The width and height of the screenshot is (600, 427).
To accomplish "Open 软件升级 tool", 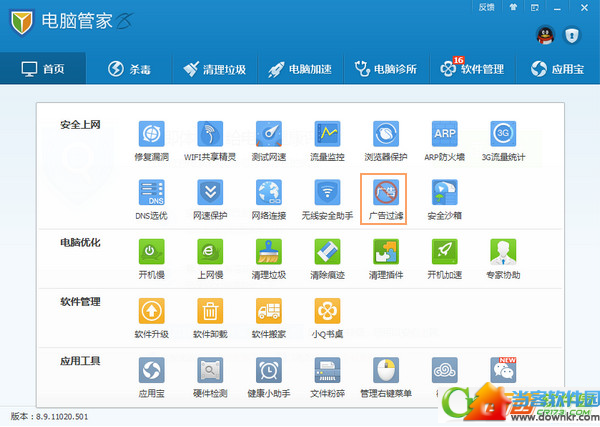I will [152, 318].
